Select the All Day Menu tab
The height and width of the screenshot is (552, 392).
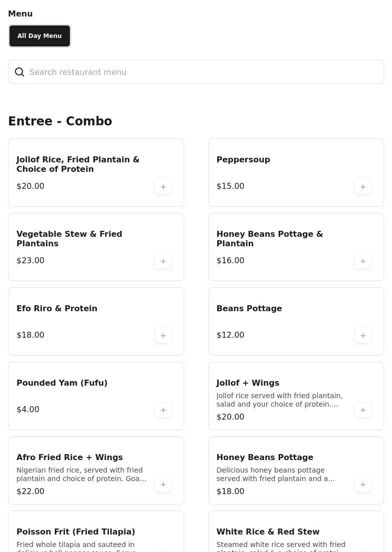click(x=39, y=36)
